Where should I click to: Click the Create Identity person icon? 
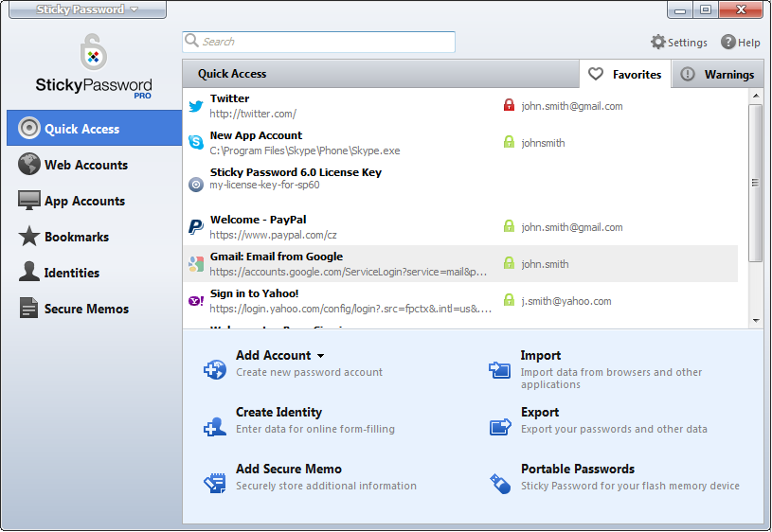click(215, 426)
